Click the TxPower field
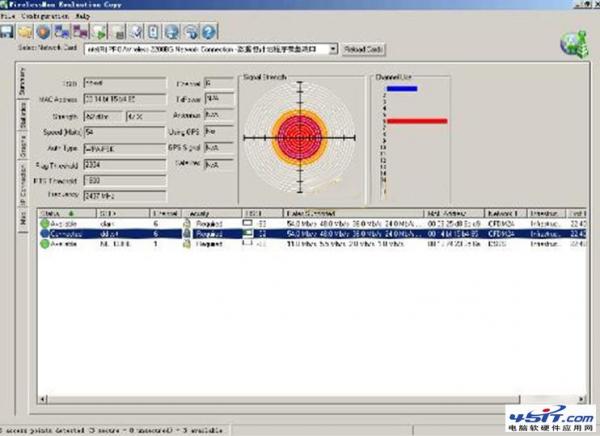This screenshot has width=600, height=436. (x=219, y=99)
